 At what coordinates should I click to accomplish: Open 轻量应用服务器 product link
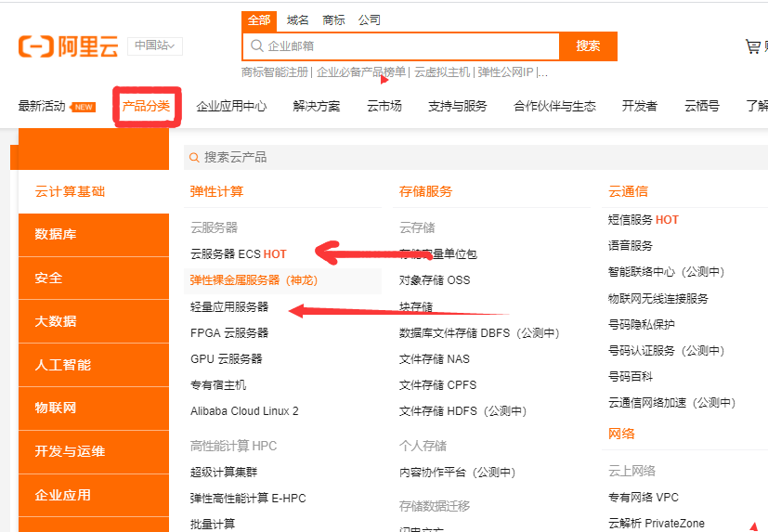click(x=229, y=306)
